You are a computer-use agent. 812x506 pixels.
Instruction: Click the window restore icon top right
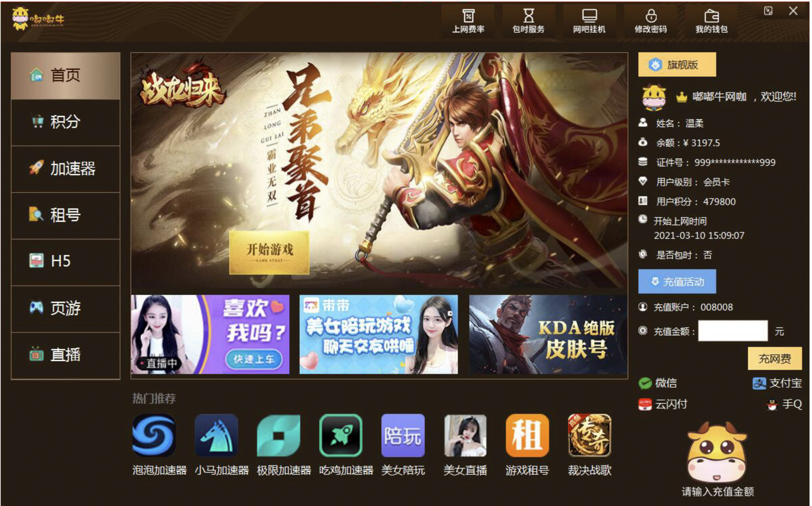click(768, 11)
